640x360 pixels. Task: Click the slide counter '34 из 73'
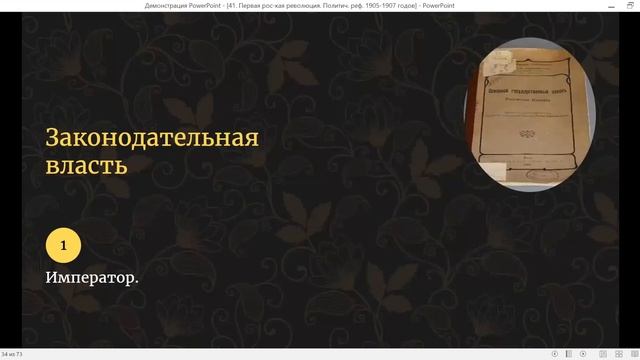(x=12, y=354)
